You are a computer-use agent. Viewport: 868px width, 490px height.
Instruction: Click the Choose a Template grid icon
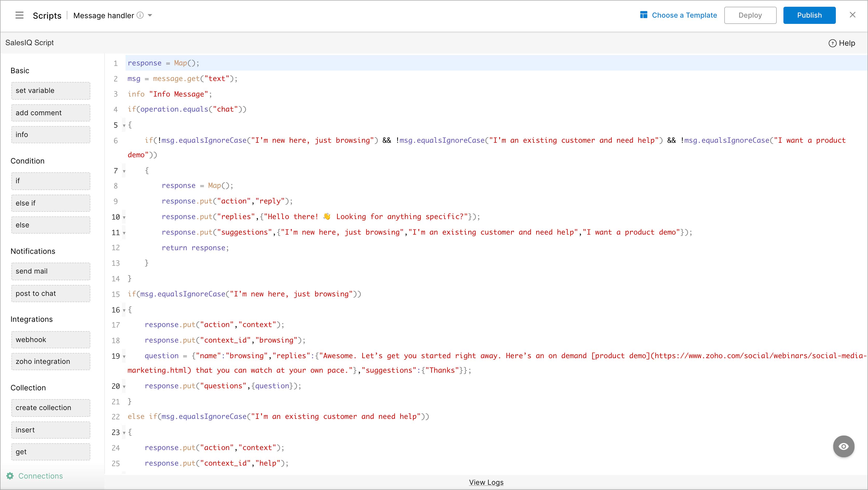644,15
